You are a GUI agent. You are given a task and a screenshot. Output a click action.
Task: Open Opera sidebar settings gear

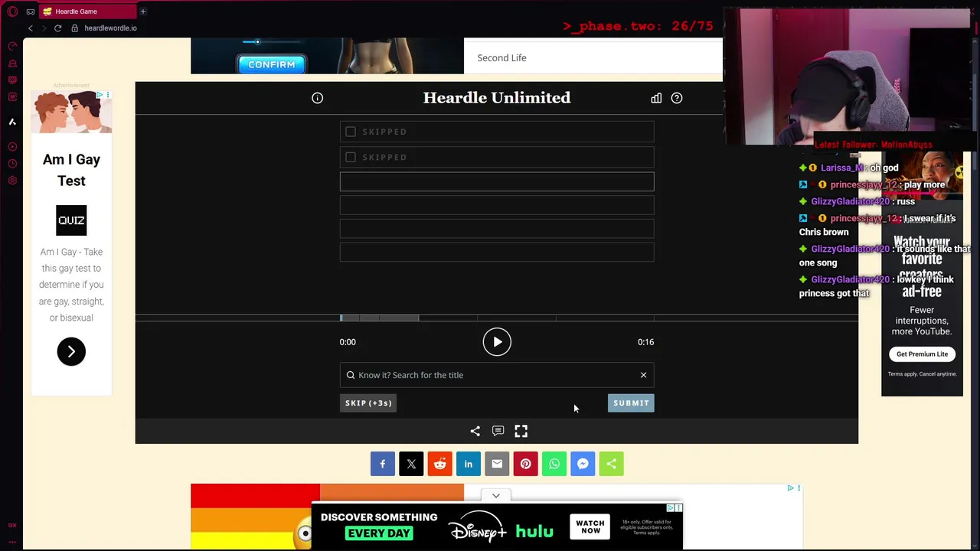point(12,181)
